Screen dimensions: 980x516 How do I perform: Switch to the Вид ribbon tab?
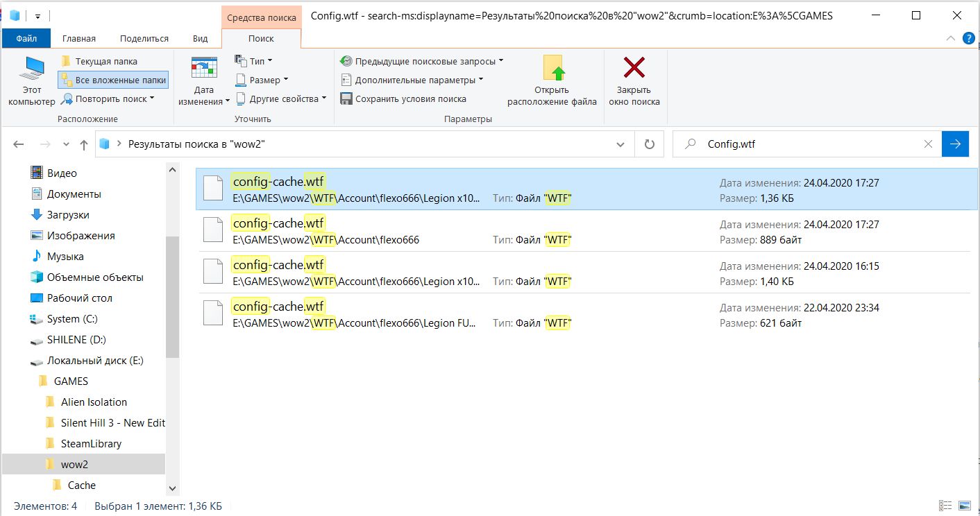tap(200, 39)
